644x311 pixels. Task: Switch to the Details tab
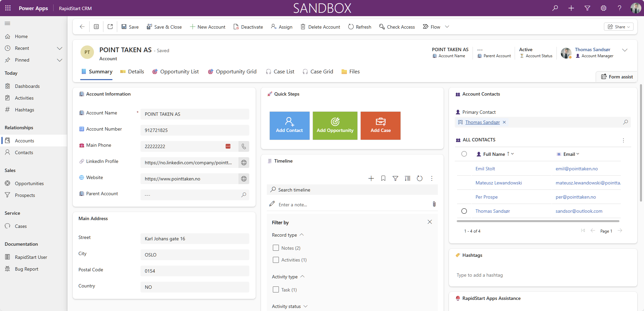(x=132, y=71)
